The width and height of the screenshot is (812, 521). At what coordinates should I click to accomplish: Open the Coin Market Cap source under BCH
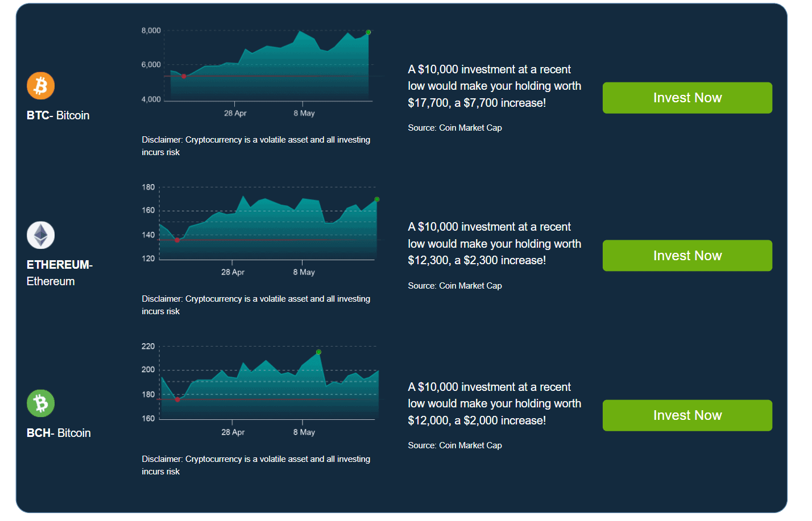pos(454,445)
